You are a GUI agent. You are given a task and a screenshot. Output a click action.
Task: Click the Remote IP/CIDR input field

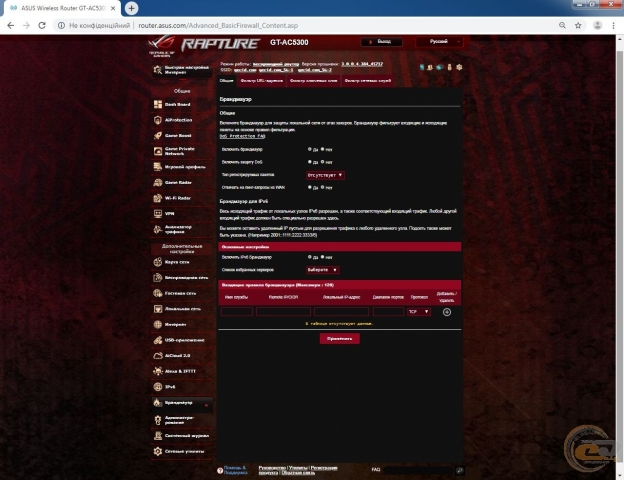283,312
